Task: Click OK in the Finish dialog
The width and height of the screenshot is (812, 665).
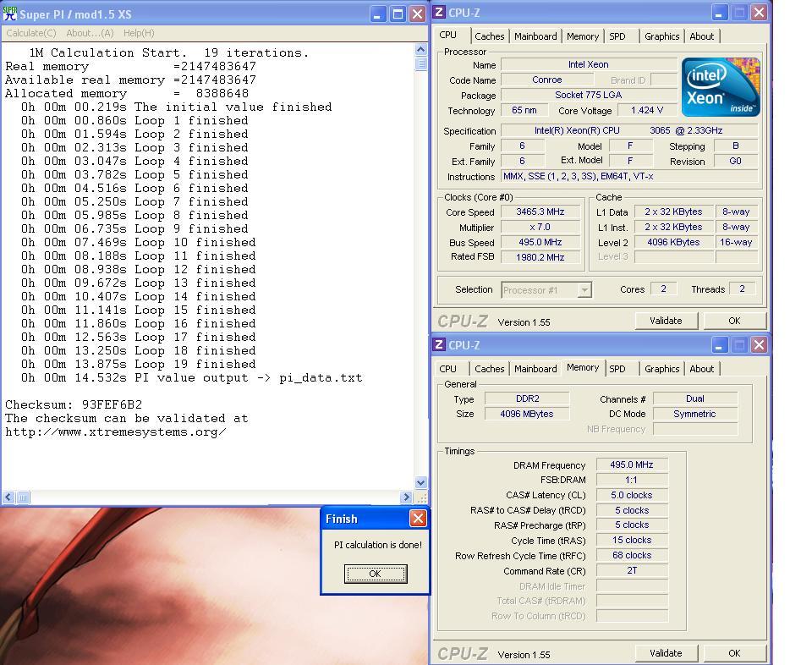Action: coord(376,574)
